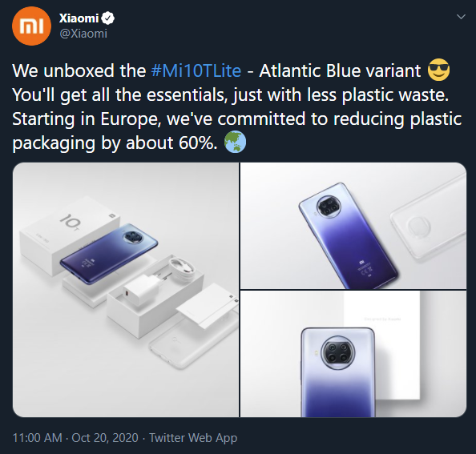Image resolution: width=476 pixels, height=454 pixels.
Task: Click the sunglasses emoji in the tweet
Action: coord(438,70)
